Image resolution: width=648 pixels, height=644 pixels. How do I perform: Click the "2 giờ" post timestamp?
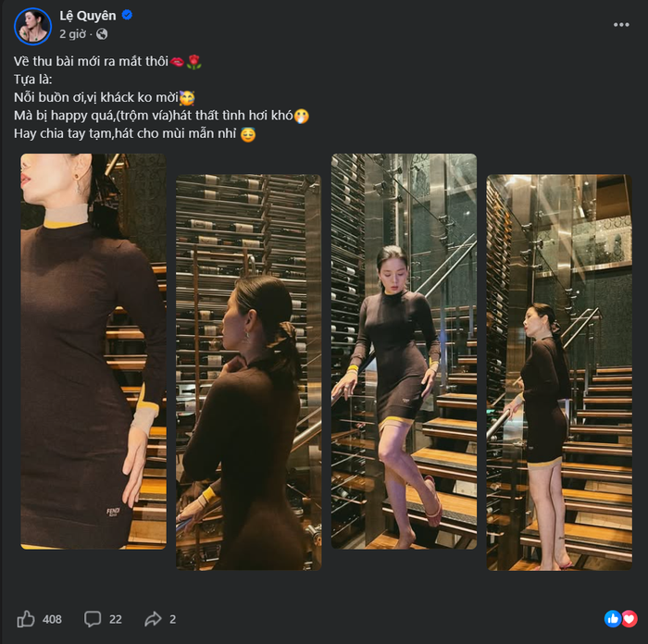[x=73, y=34]
